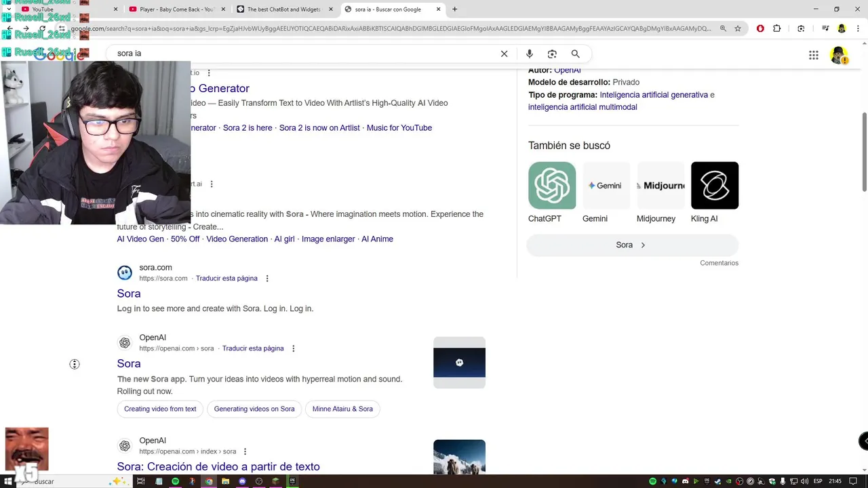This screenshot has width=868, height=488.
Task: Open the 'Music for YouTube' sitelink
Action: pos(399,128)
